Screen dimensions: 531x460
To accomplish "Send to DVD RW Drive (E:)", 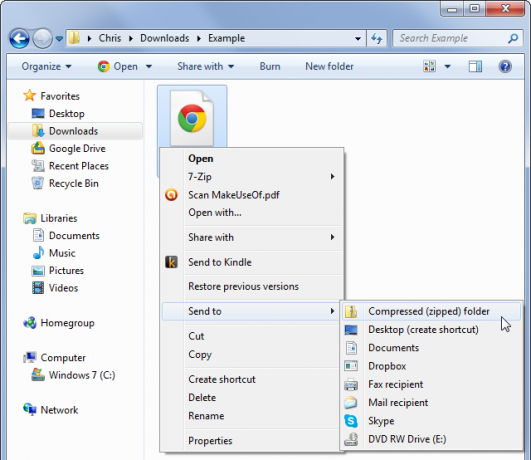I will pos(431,439).
